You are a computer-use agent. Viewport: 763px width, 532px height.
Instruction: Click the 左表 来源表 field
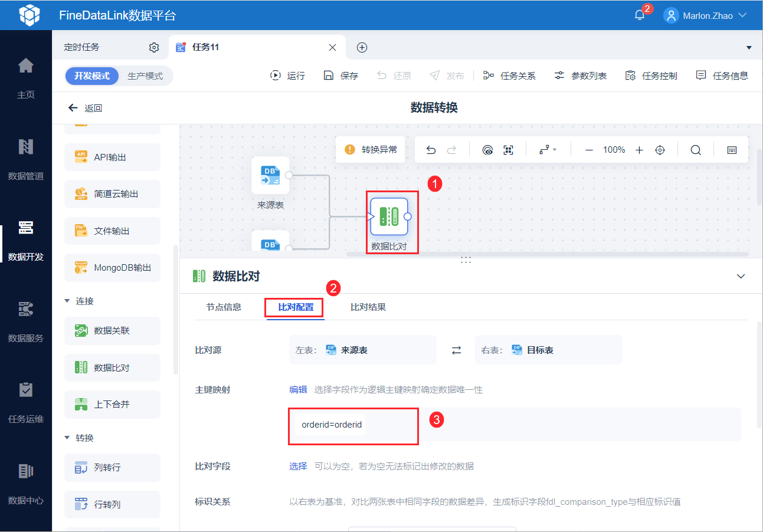tap(362, 350)
